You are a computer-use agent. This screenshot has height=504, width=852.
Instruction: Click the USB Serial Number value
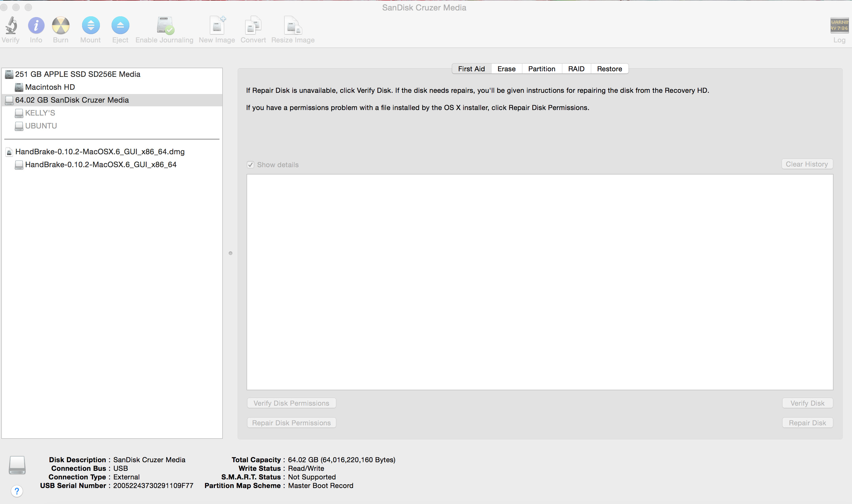[x=153, y=486]
